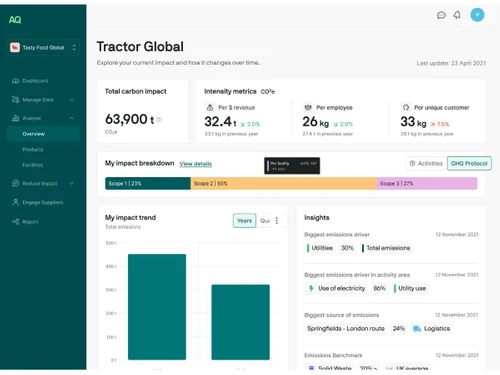The image size is (500, 375).
Task: Click the Tractor Global page title
Action: 140,47
